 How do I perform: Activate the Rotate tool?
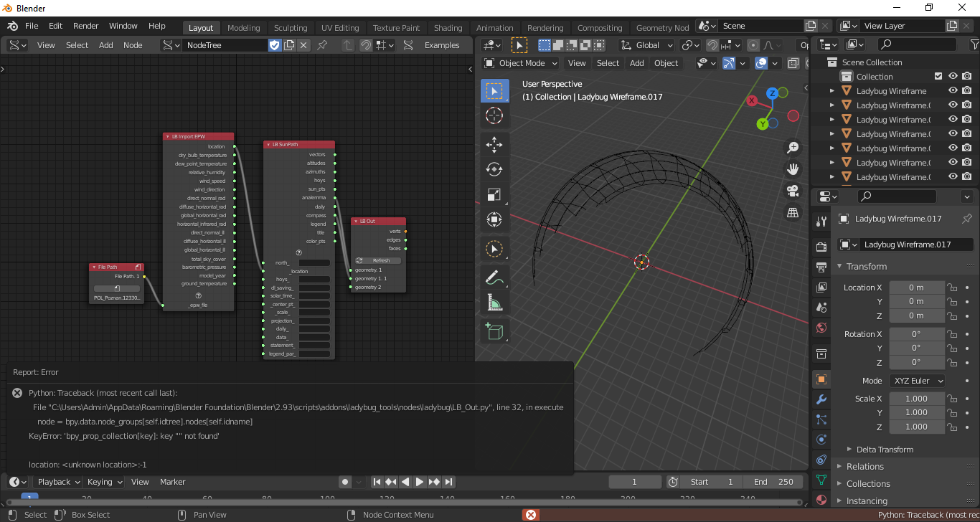click(494, 169)
